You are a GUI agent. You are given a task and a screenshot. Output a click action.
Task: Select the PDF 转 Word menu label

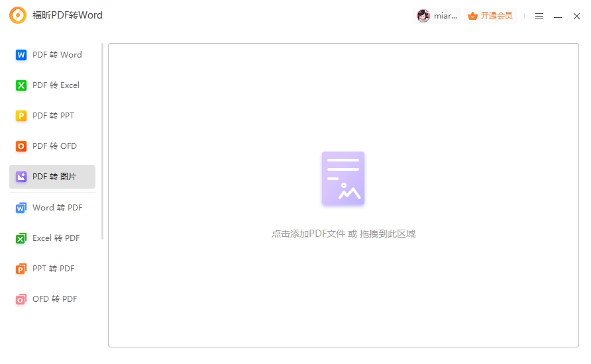(57, 55)
